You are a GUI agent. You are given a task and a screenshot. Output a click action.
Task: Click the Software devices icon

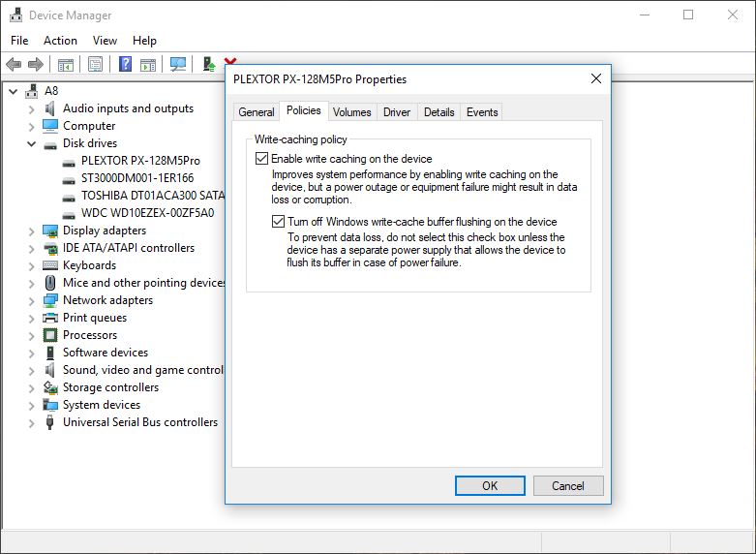pos(50,353)
